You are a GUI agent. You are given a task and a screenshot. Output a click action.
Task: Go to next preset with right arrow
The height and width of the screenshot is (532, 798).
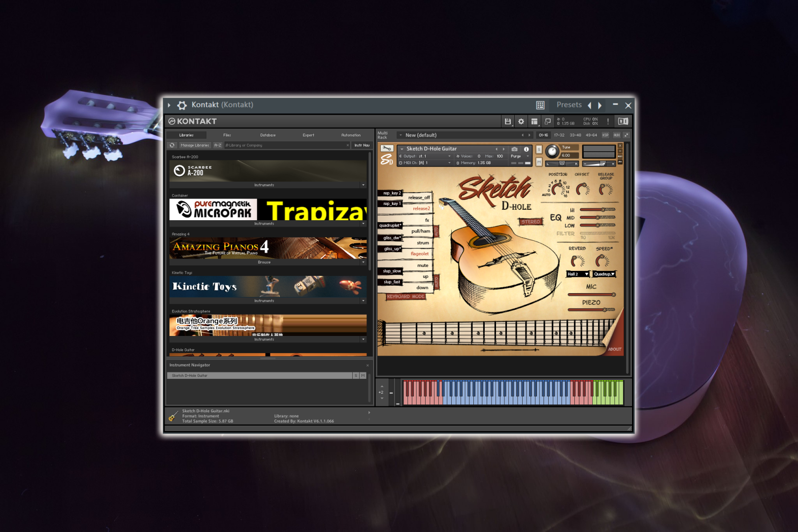coord(599,105)
